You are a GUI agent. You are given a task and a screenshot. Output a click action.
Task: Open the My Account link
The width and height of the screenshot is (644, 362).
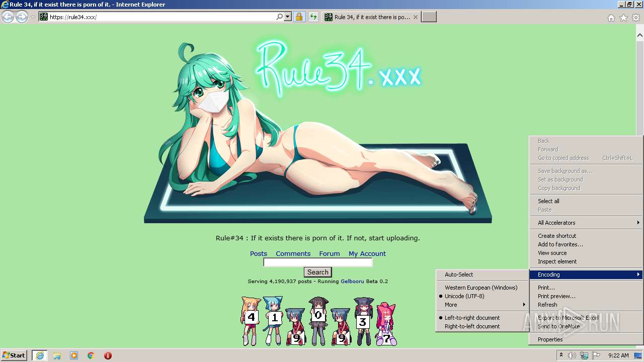click(x=367, y=253)
